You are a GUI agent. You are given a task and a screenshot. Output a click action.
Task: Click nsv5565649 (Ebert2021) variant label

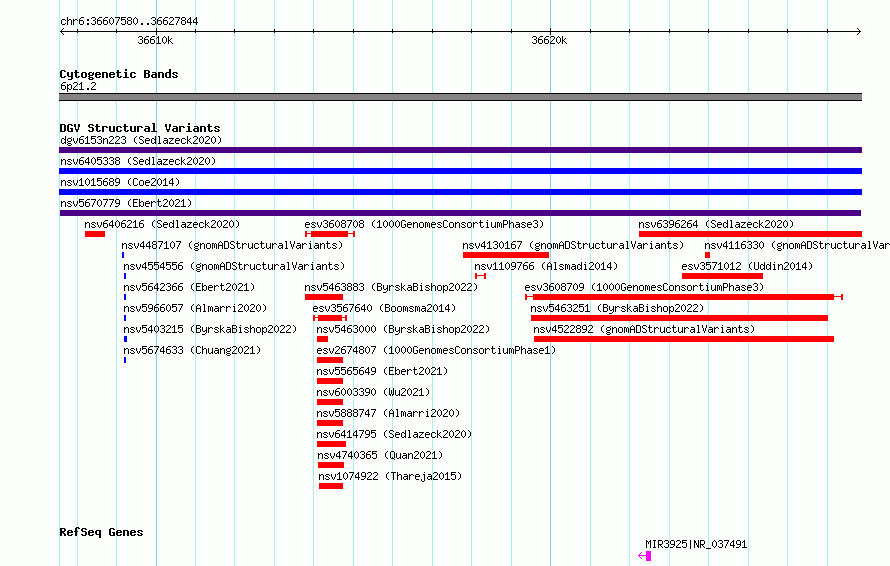pyautogui.click(x=382, y=371)
